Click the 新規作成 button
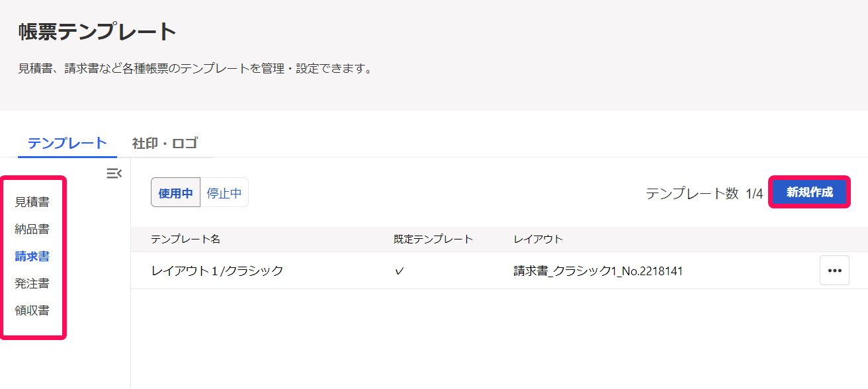The image size is (868, 389). pyautogui.click(x=809, y=193)
